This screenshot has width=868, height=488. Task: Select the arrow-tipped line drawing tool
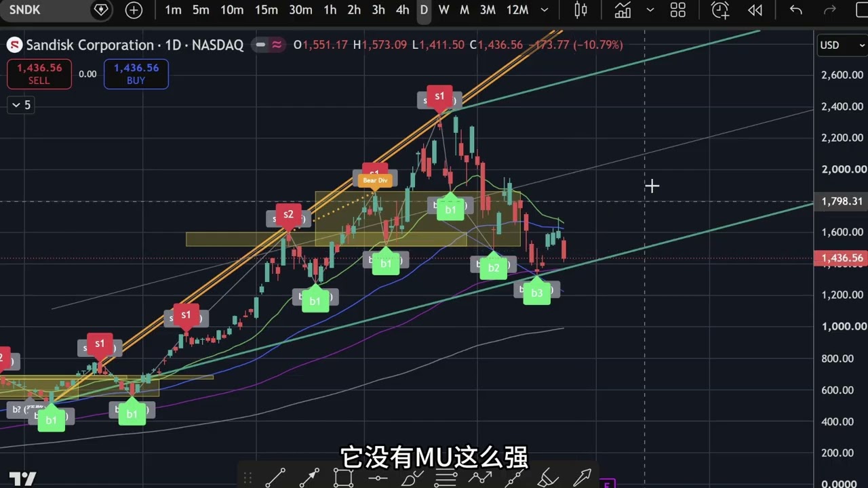pyautogui.click(x=309, y=477)
